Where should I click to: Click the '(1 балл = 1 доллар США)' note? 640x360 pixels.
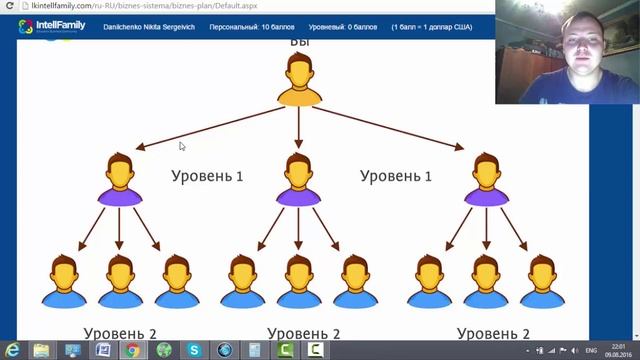point(432,27)
